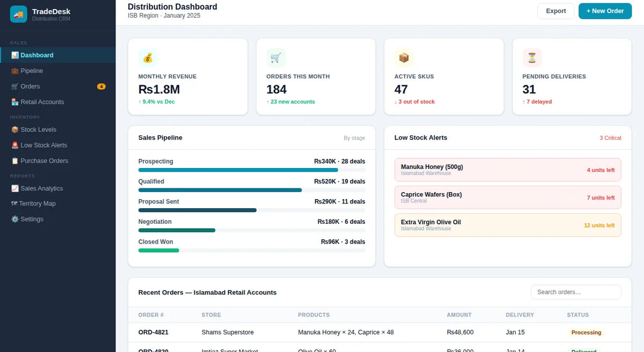Image resolution: width=644 pixels, height=352 pixels.
Task: Click 'Rs96K · 3 deals' value for Closed Won
Action: point(343,242)
